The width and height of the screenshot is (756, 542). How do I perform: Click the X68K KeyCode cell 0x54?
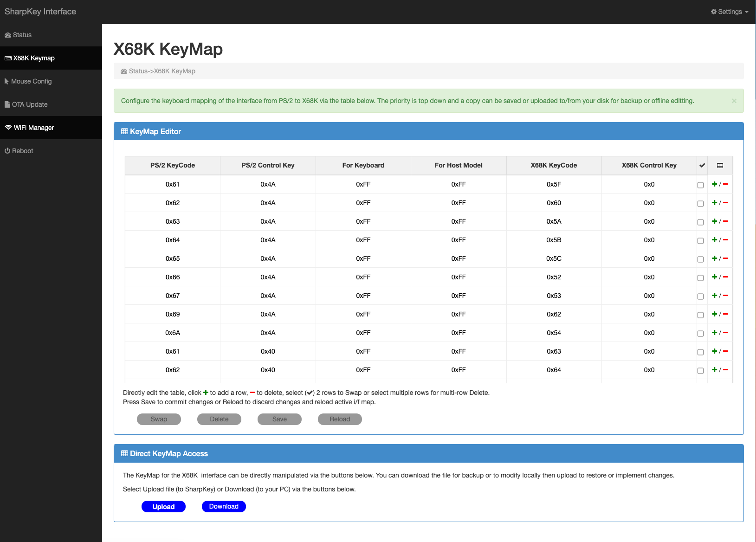point(554,333)
